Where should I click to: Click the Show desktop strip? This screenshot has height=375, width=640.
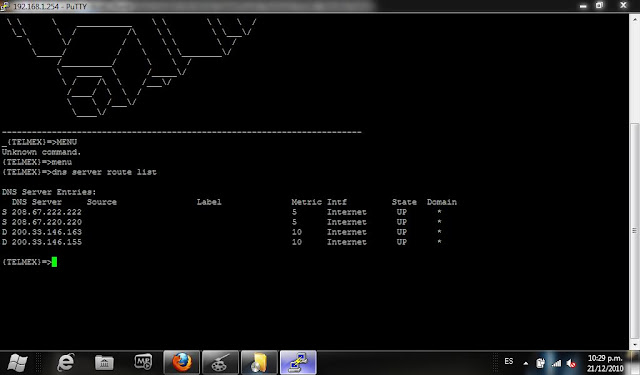pos(636,362)
